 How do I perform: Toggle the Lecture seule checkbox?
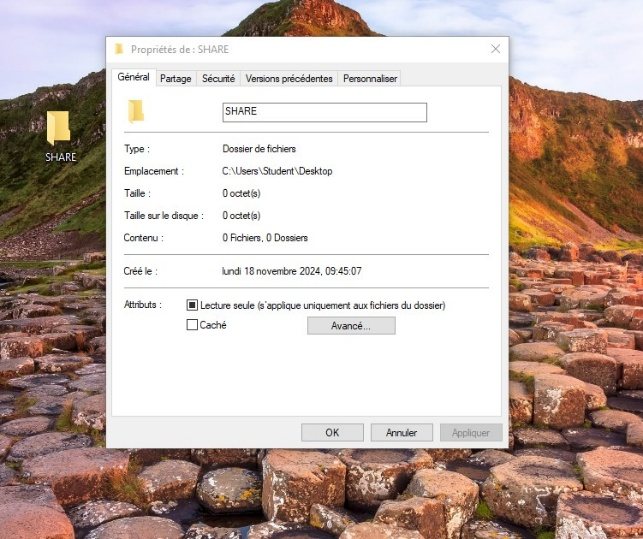192,305
